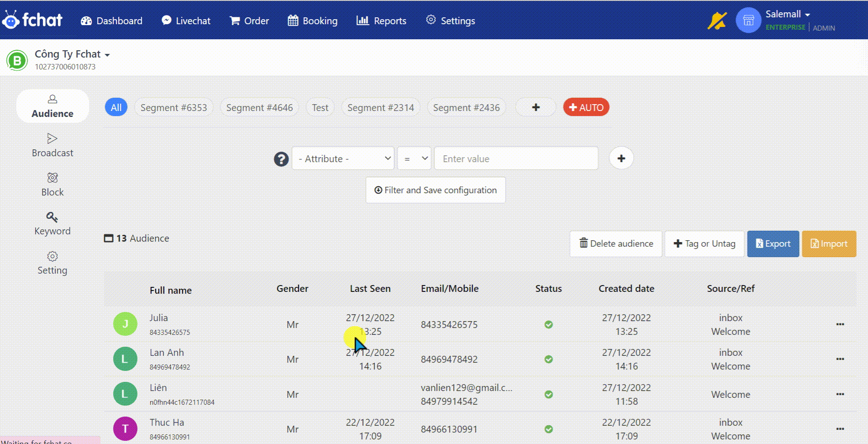Import an audience file
Screen dimensions: 868x444
point(829,243)
